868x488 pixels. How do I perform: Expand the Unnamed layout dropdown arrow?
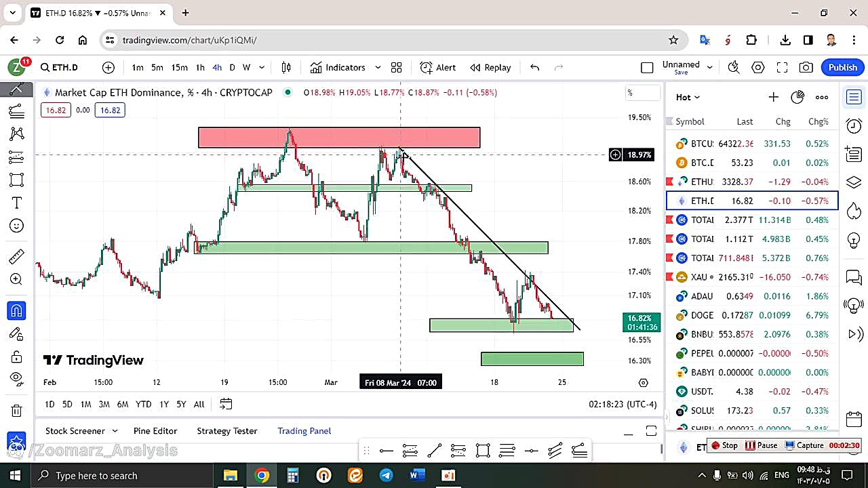click(710, 67)
